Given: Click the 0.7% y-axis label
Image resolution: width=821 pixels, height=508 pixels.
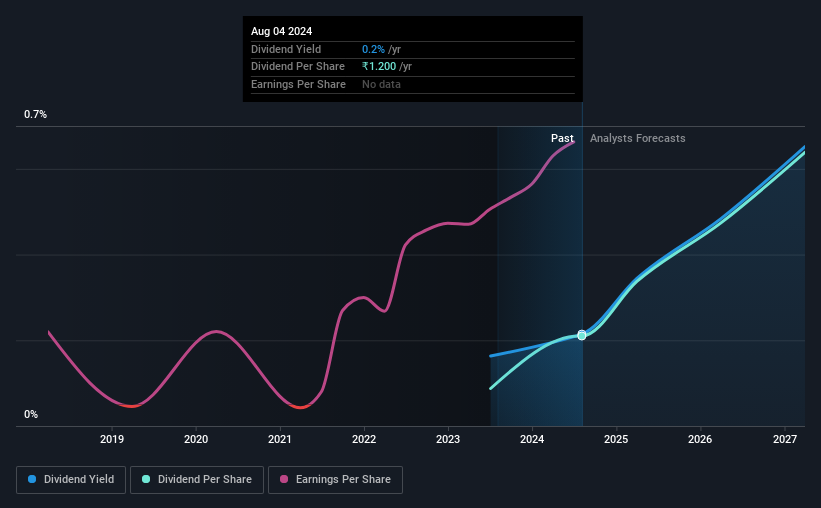Looking at the screenshot, I should point(36,114).
